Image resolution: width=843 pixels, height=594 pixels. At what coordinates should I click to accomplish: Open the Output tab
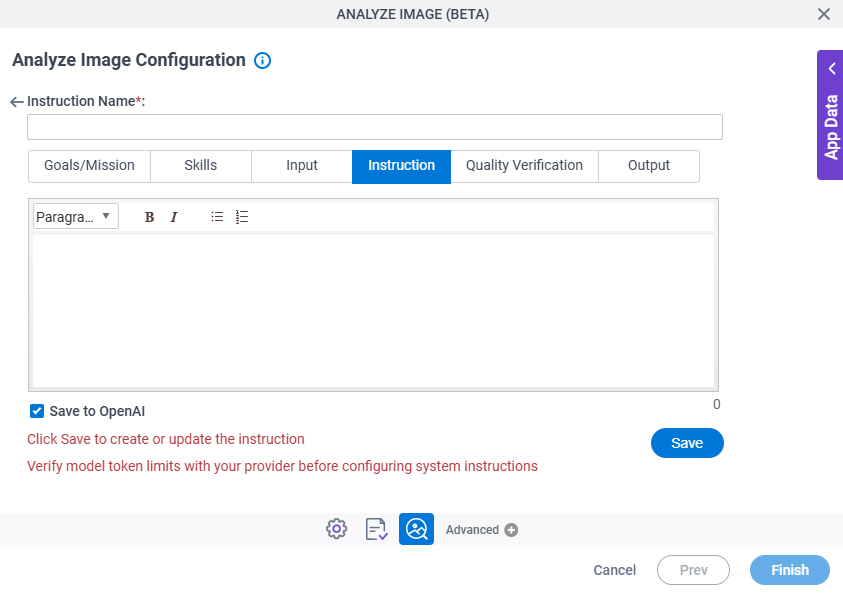click(x=649, y=166)
